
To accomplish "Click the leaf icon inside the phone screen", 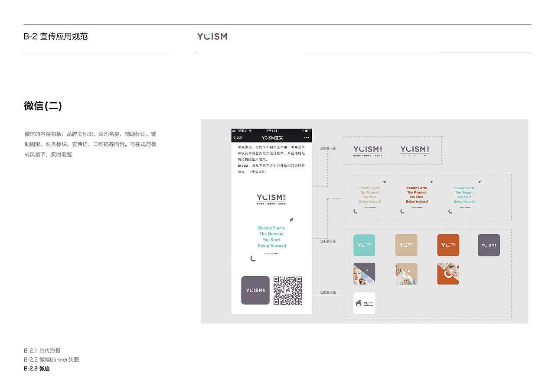I will [x=292, y=220].
